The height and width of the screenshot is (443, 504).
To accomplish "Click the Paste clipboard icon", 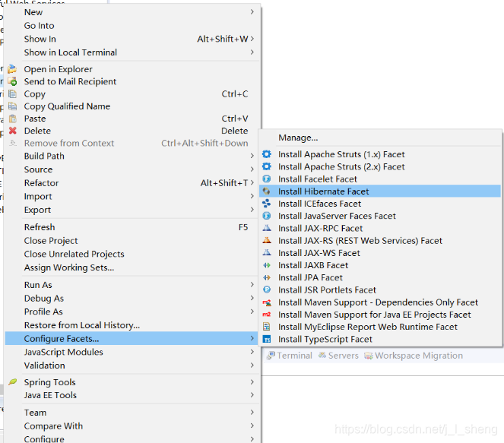I will [12, 119].
